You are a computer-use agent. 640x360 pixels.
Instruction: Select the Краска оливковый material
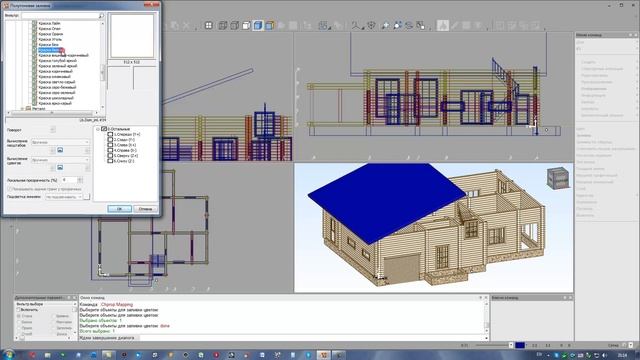pyautogui.click(x=55, y=76)
